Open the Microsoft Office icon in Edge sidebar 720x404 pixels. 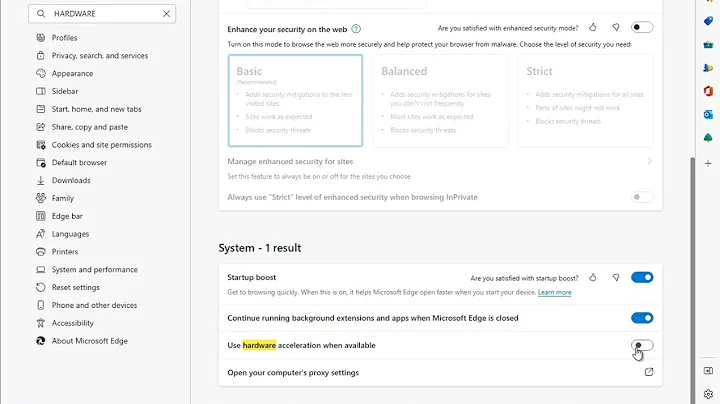pos(708,91)
